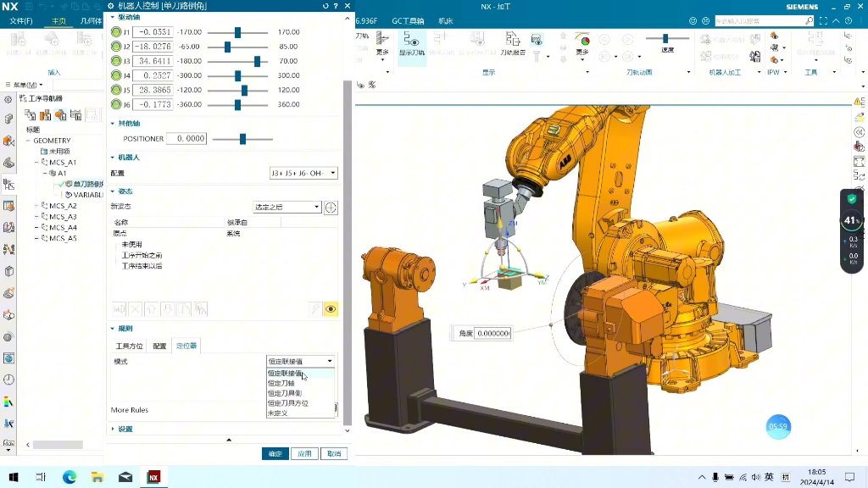Switch to the 工具方位 tab
Screen dimensions: 868x488
click(x=129, y=346)
